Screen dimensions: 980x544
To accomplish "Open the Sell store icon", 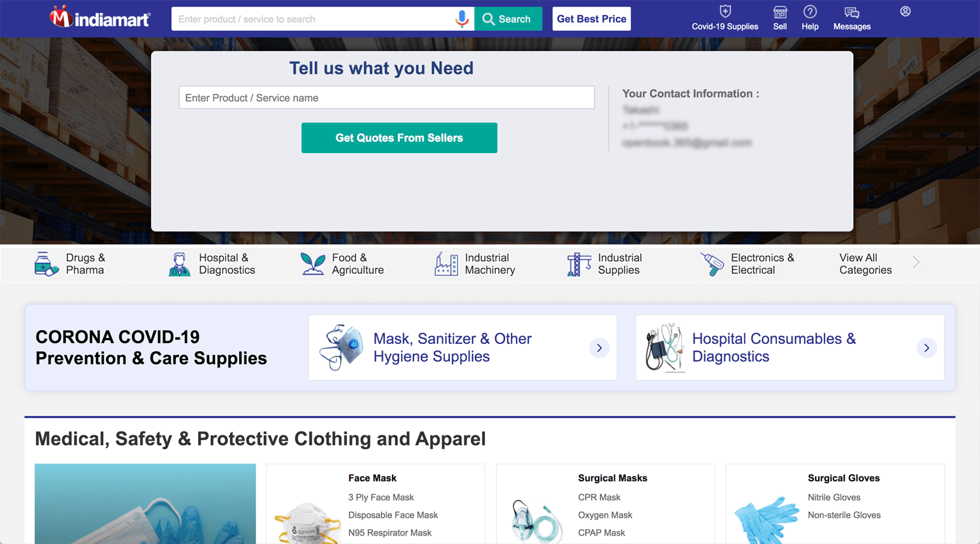I will [x=780, y=12].
